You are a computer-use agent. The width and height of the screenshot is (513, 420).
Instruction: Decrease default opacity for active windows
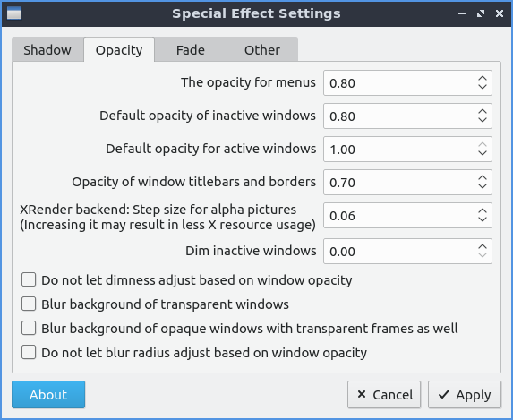tap(483, 153)
